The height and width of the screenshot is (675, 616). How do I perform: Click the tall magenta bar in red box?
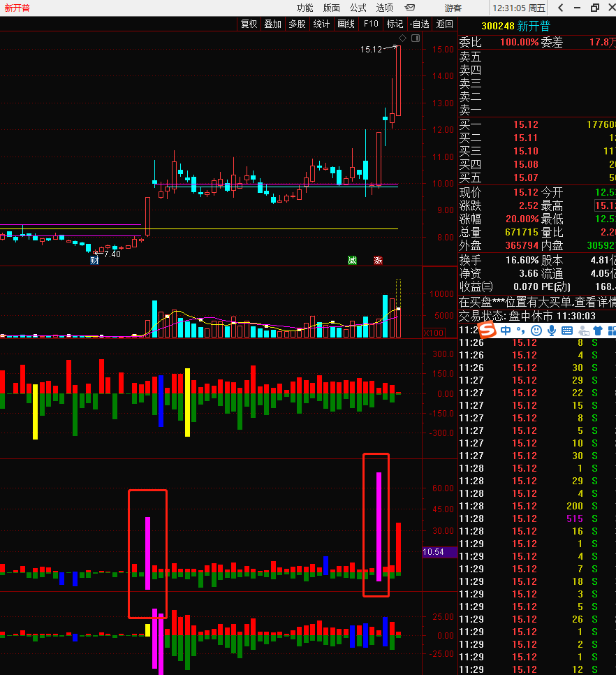tap(379, 526)
